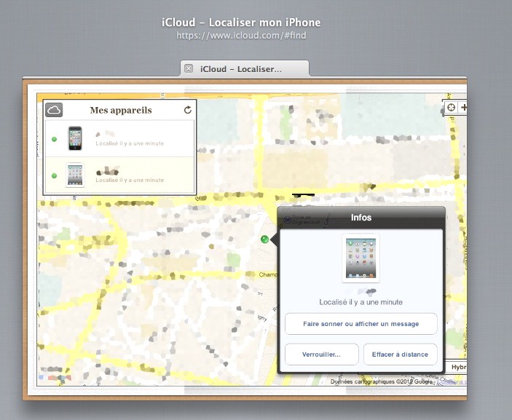Click the green location pin on map
Image resolution: width=512 pixels, height=420 pixels.
tap(264, 239)
